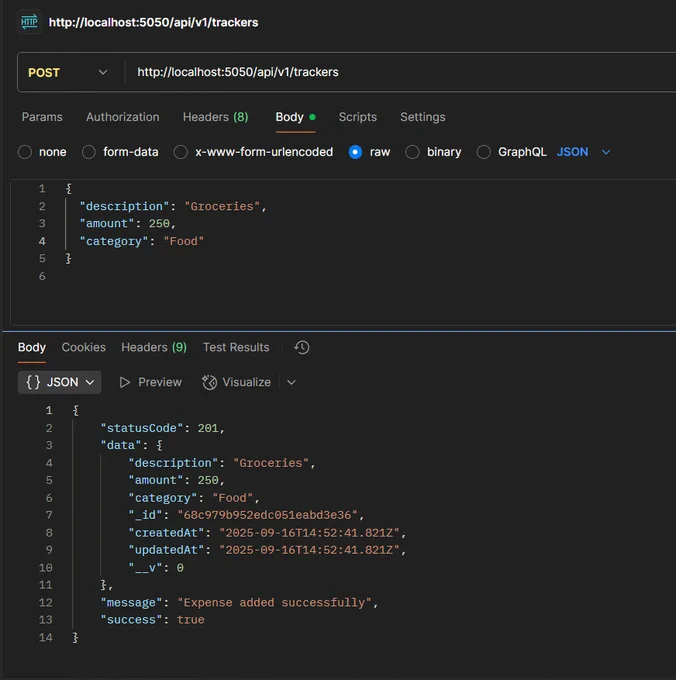Click the response "amount": 250 line
676x680 pixels.
[176, 481]
